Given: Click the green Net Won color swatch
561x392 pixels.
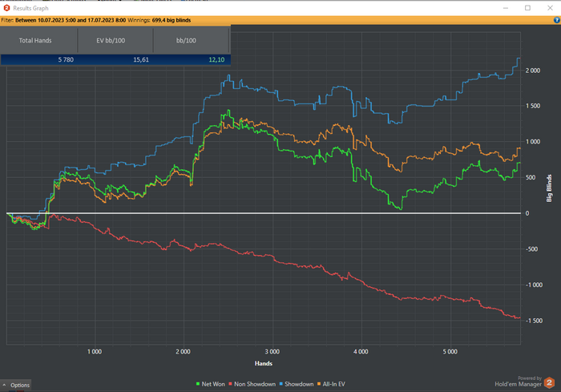Looking at the screenshot, I should point(198,384).
